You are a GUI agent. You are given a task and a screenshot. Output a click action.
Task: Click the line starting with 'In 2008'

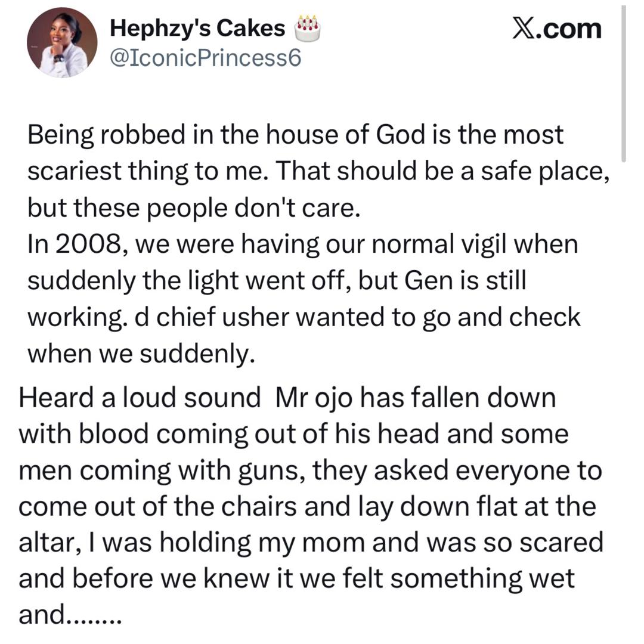click(x=298, y=243)
